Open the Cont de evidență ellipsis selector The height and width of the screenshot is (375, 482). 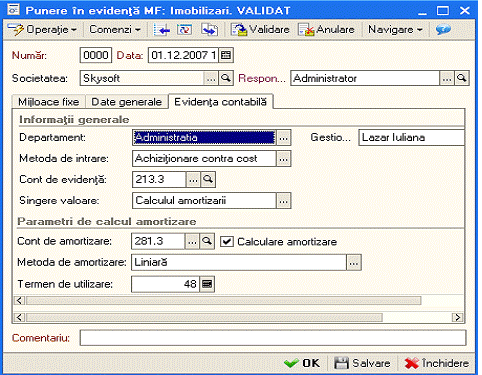pyautogui.click(x=193, y=179)
